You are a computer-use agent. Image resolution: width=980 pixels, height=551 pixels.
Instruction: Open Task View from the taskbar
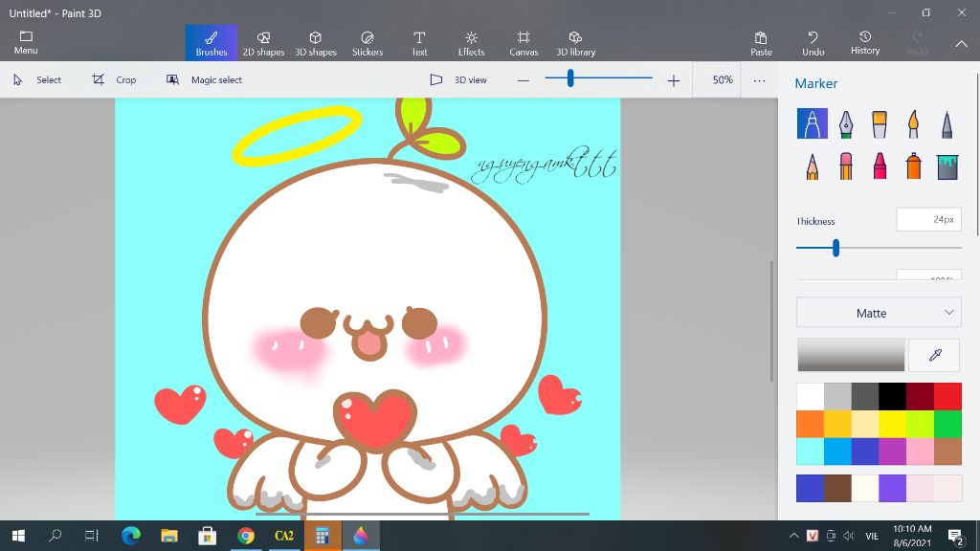click(x=92, y=536)
